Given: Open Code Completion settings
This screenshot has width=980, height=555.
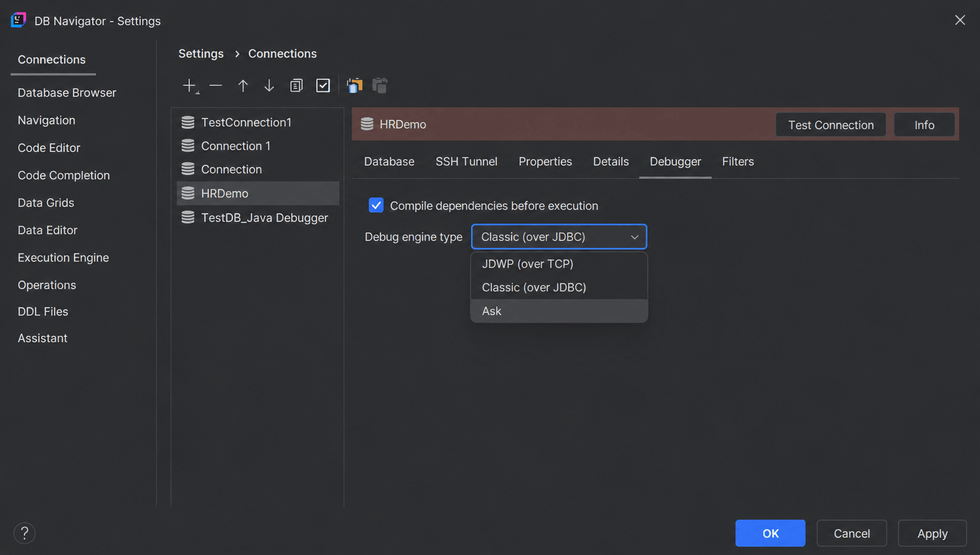Looking at the screenshot, I should (64, 175).
